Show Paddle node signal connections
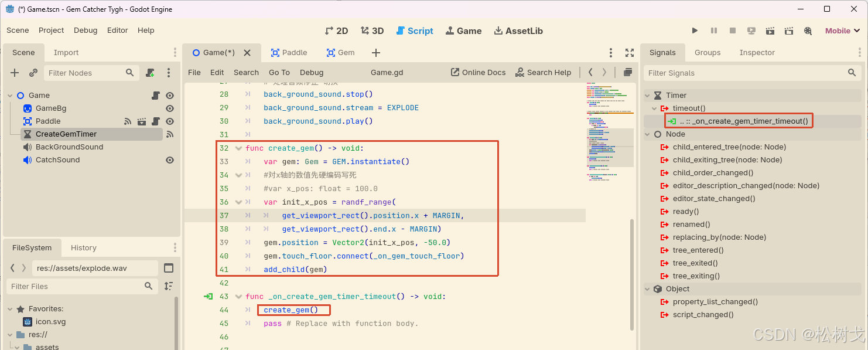 (128, 121)
